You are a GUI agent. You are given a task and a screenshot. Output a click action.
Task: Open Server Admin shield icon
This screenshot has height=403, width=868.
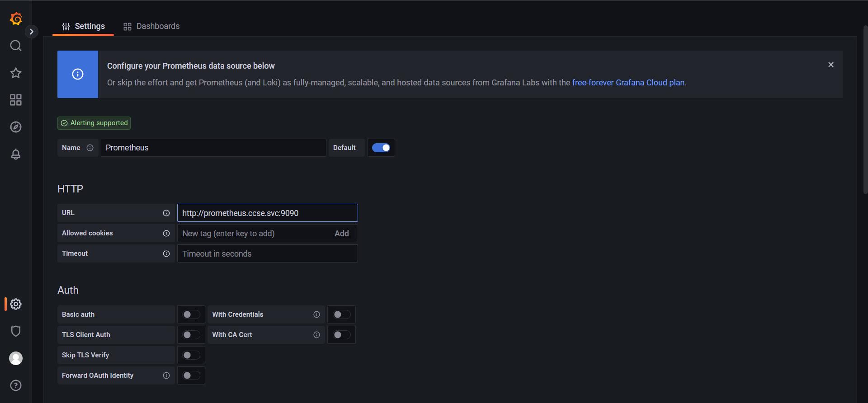click(16, 331)
